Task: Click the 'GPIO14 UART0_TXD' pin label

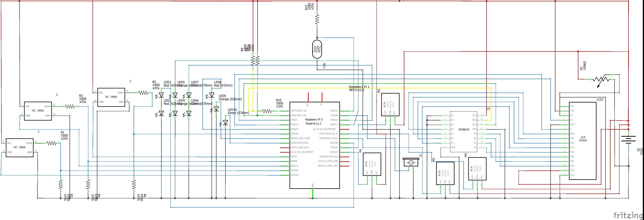Action: pos(328,166)
